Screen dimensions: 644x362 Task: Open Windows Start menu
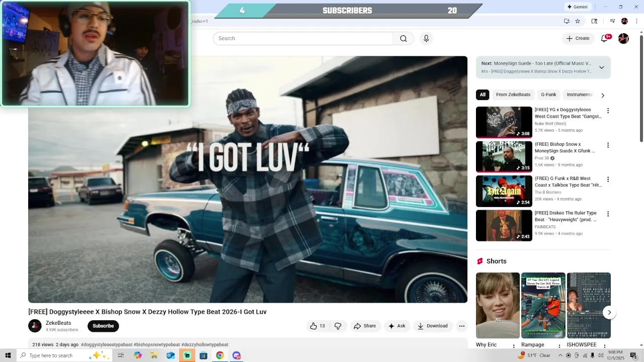pyautogui.click(x=8, y=355)
